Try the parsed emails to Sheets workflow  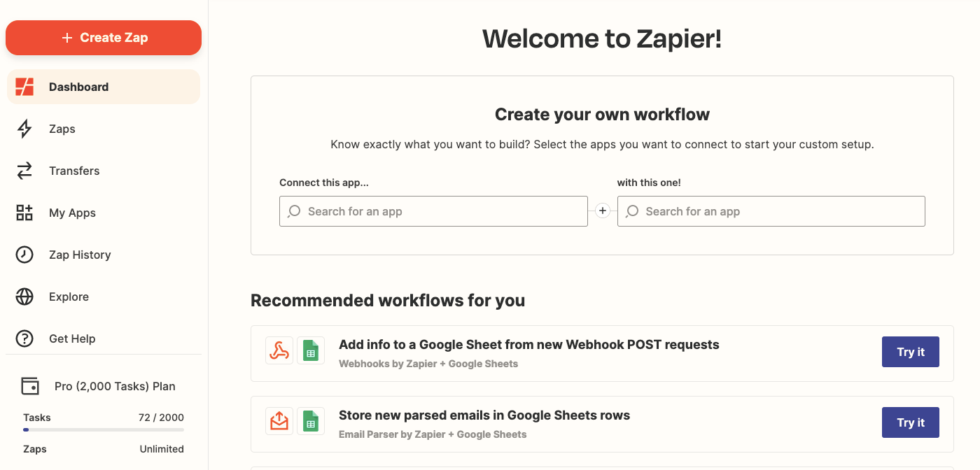[x=910, y=422]
